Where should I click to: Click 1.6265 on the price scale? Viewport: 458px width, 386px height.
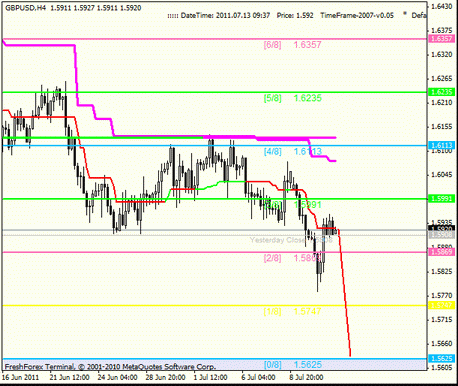(x=442, y=79)
